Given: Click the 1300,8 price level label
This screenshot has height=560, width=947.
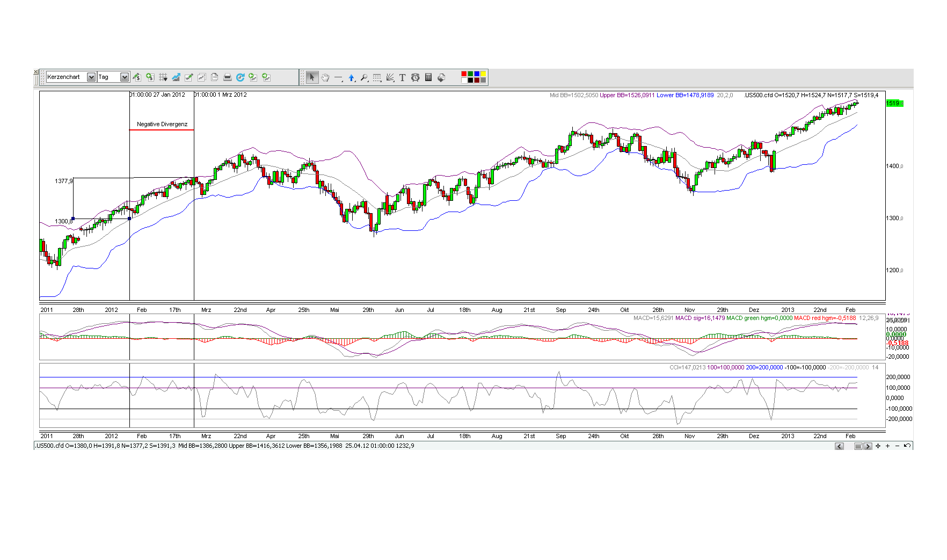Looking at the screenshot, I should coord(63,221).
